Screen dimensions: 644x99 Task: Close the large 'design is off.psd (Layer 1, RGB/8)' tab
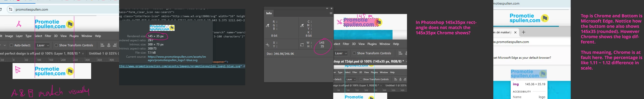click(83, 53)
